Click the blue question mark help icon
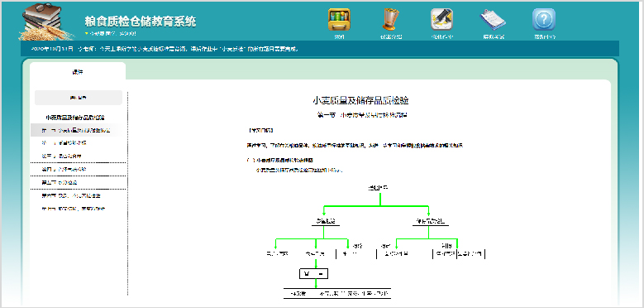 pyautogui.click(x=544, y=19)
